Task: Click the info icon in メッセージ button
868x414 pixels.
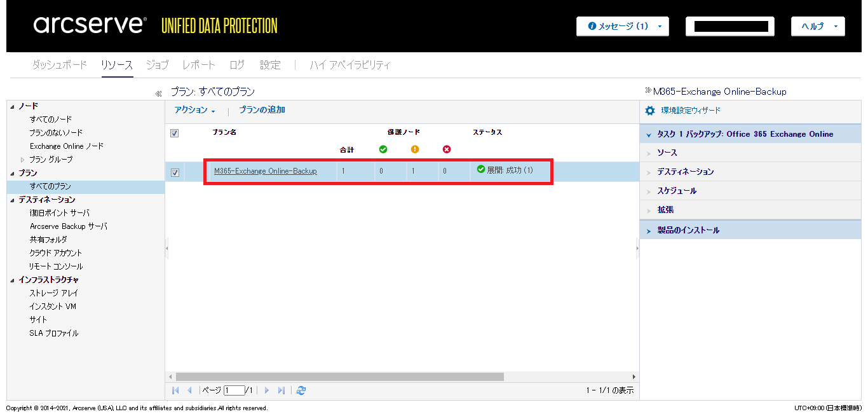Action: (x=592, y=26)
